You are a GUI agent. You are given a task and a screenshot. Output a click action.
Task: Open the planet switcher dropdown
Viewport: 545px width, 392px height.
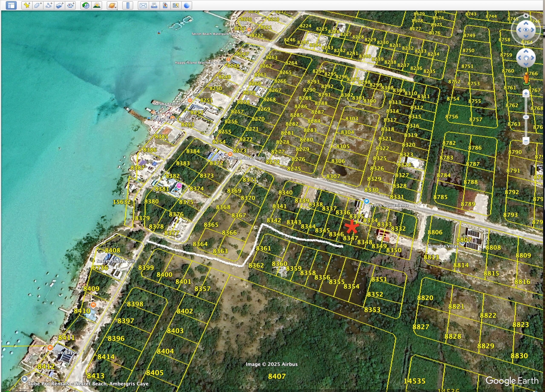pyautogui.click(x=112, y=5)
